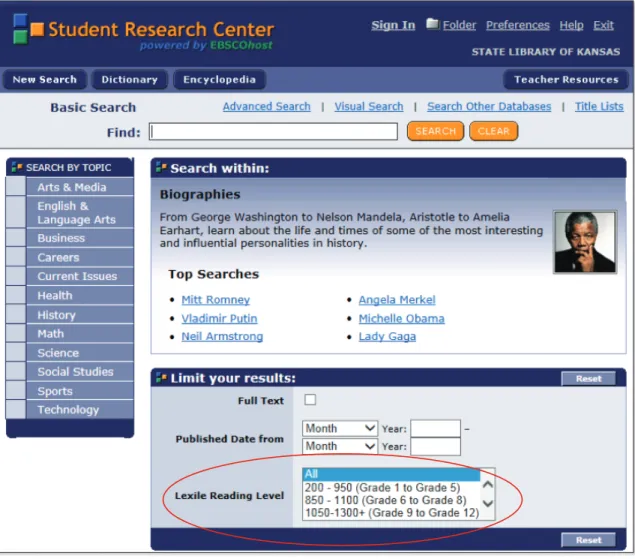Click Reset in Limit your results header
The image size is (635, 559).
point(588,378)
